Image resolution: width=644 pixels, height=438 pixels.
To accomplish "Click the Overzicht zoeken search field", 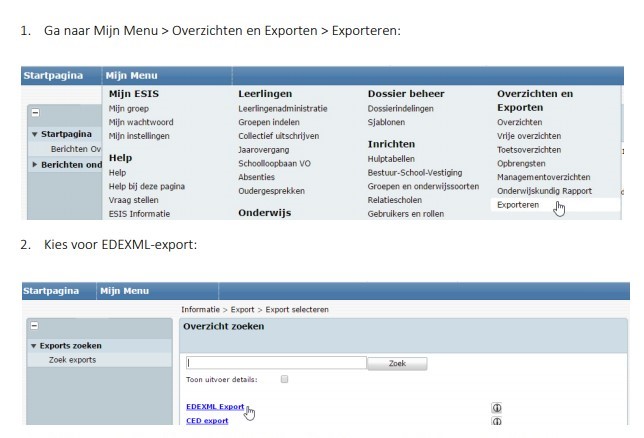I will 276,363.
